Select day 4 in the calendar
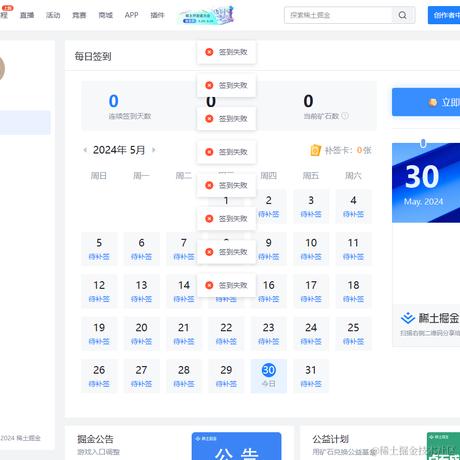The image size is (460, 460). [353, 206]
